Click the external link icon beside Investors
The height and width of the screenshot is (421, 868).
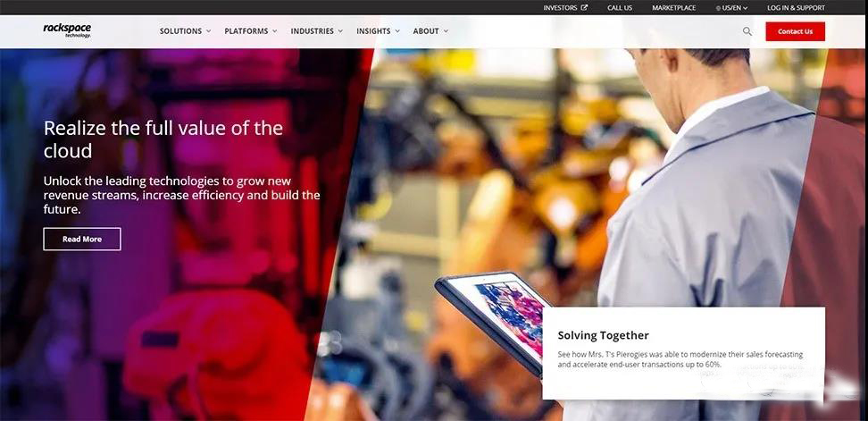coord(584,8)
